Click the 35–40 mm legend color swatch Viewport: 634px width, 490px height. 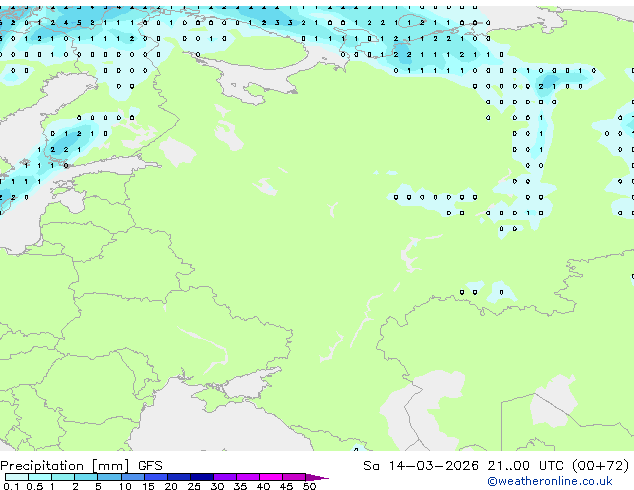[247, 477]
